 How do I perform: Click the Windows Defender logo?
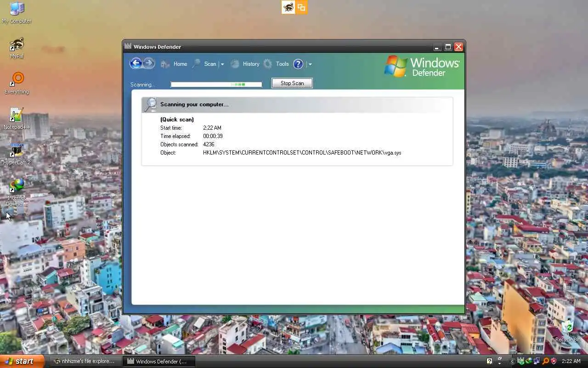[x=422, y=67]
